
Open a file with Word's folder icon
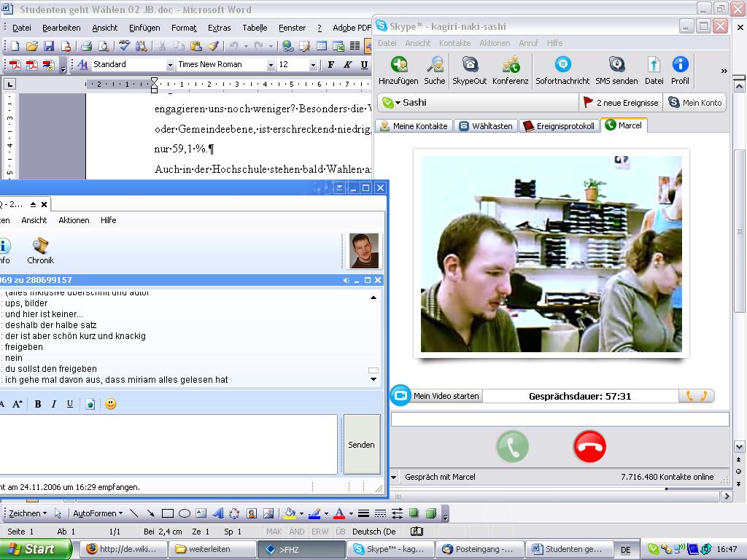click(31, 46)
